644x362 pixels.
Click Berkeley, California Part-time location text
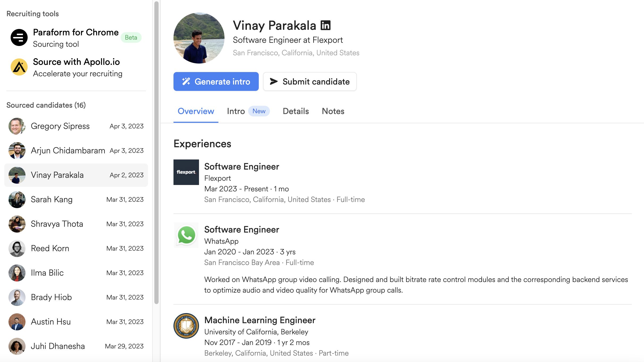[276, 353]
